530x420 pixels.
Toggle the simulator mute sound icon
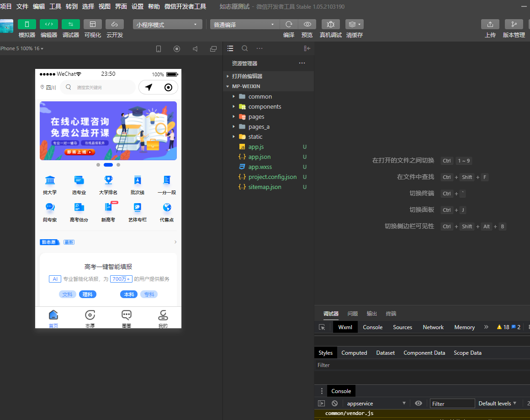[x=195, y=49]
